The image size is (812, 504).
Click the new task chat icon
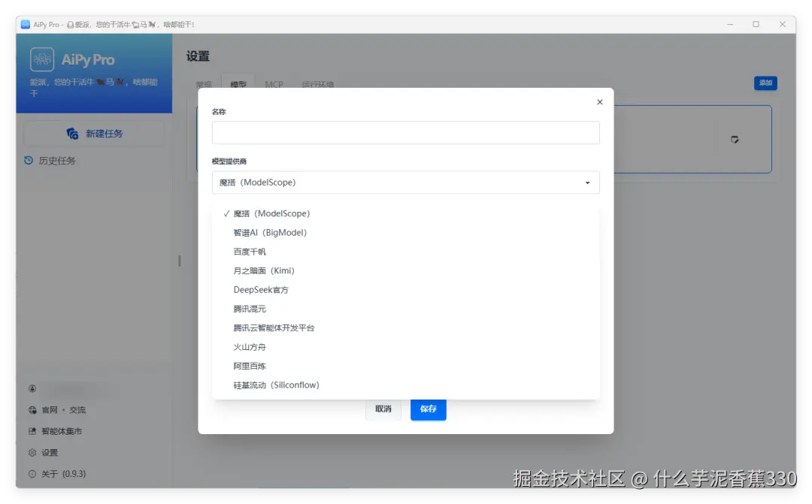coord(72,134)
